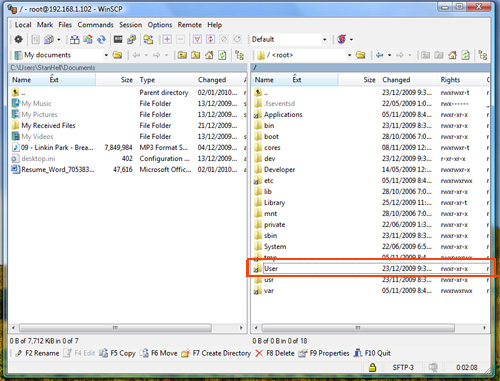Open the My documents drive dropdown
The height and width of the screenshot is (381, 500).
tap(106, 55)
